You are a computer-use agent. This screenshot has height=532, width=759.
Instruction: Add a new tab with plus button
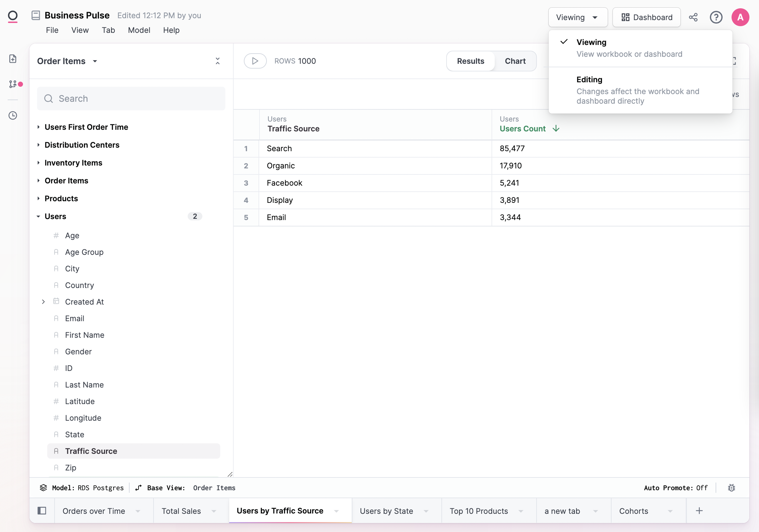tap(699, 511)
